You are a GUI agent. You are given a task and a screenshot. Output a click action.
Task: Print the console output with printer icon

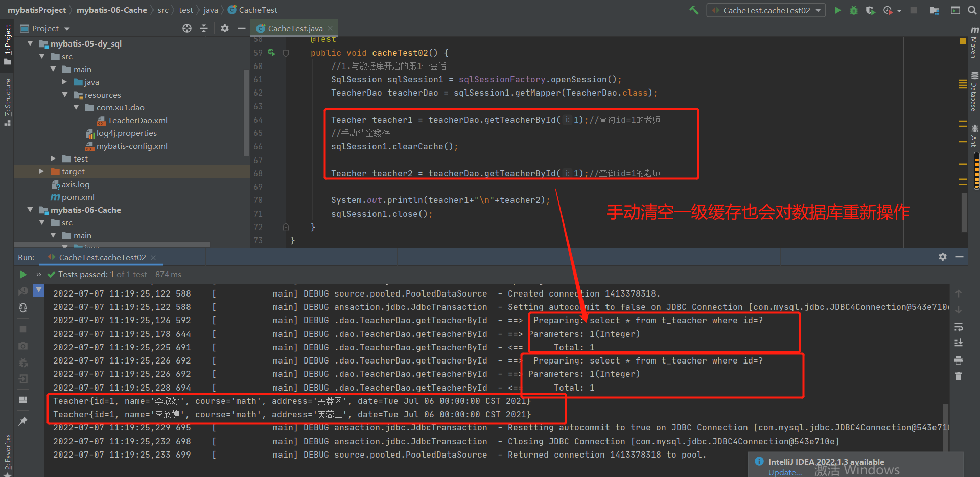point(959,360)
